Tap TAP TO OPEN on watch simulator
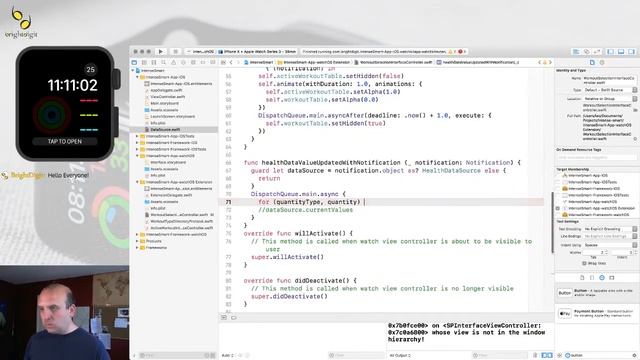The image size is (640, 360). [64, 142]
